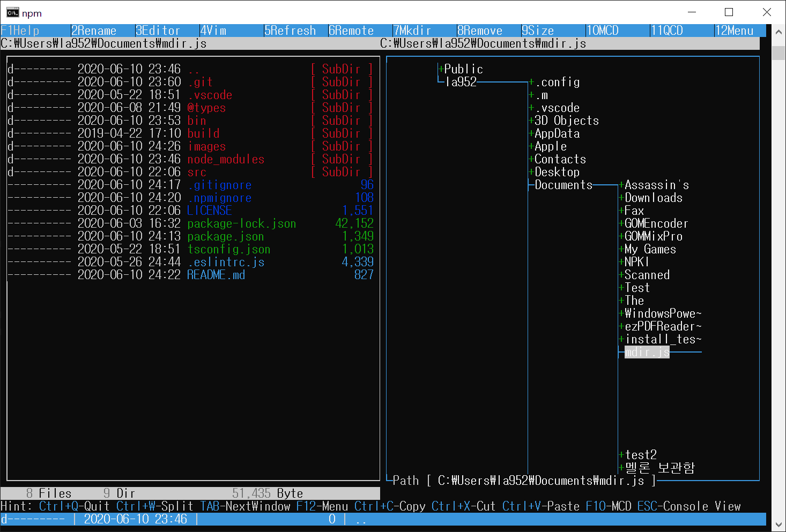Expand the AppData tree node
786x532 pixels.
(531, 133)
